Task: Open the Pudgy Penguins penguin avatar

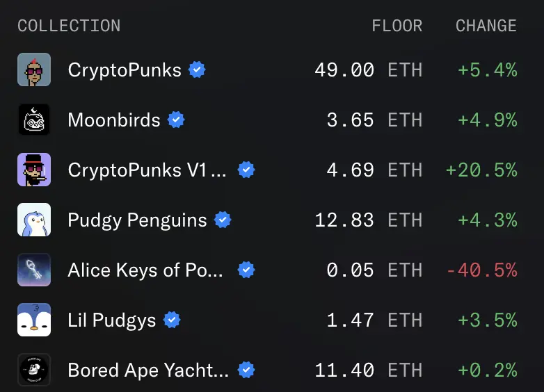Action: (34, 220)
